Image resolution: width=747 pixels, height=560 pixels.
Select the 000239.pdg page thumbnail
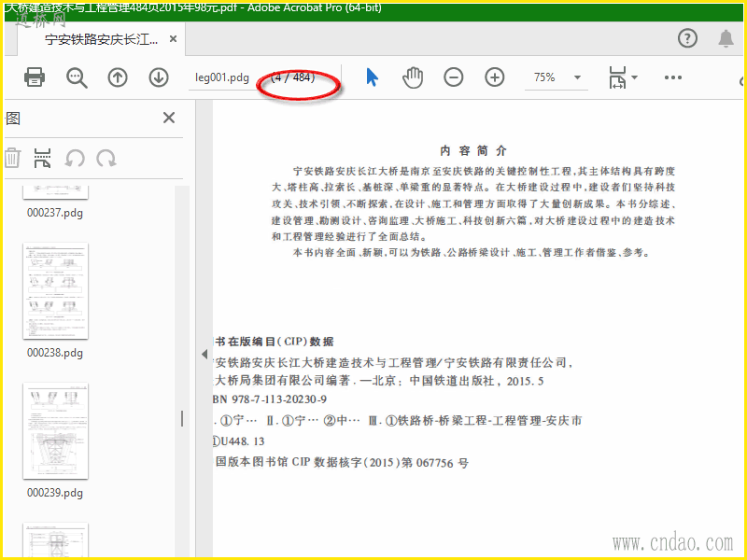tap(55, 431)
